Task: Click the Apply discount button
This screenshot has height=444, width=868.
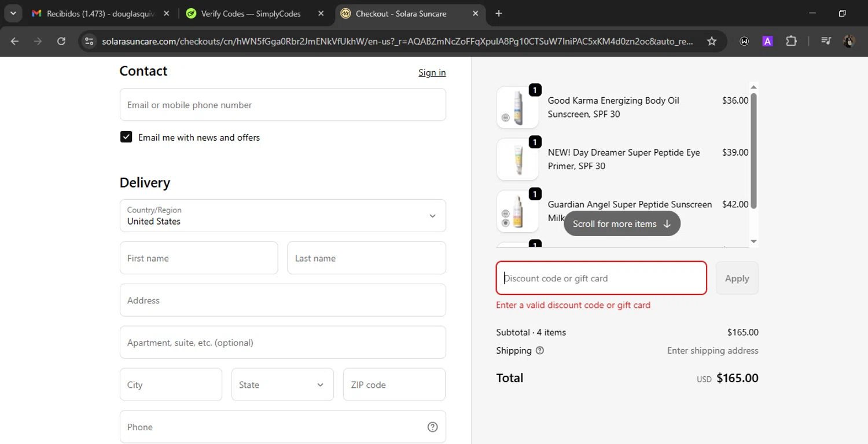Action: pos(737,278)
